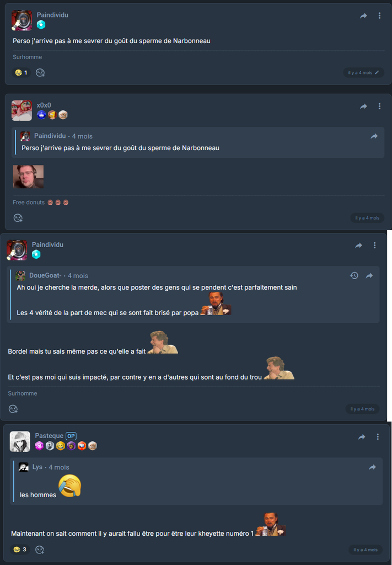Jump to the quoted DoueGoat- message
This screenshot has height=565, width=392.
[369, 276]
